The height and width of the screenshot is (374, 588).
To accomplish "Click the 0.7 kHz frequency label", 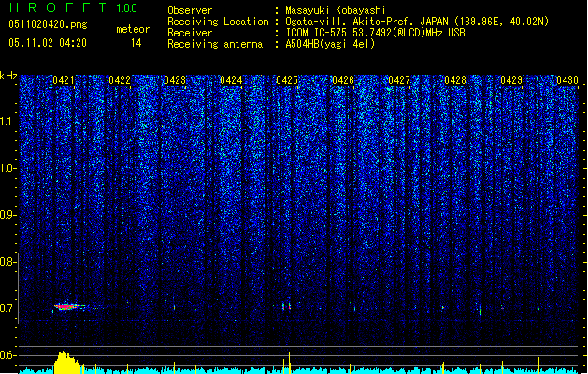I will [7, 309].
